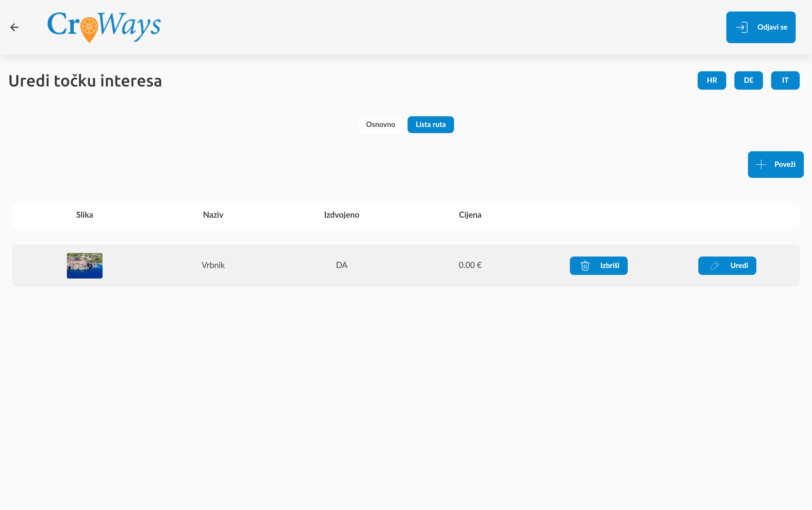
Task: Click the Izdvojeno column header
Action: (x=341, y=215)
